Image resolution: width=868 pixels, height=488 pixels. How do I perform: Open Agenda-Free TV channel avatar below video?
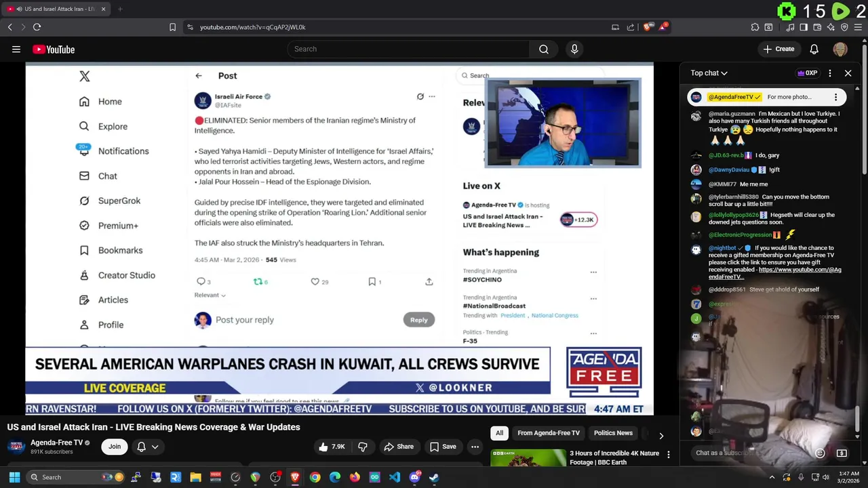coord(17,447)
